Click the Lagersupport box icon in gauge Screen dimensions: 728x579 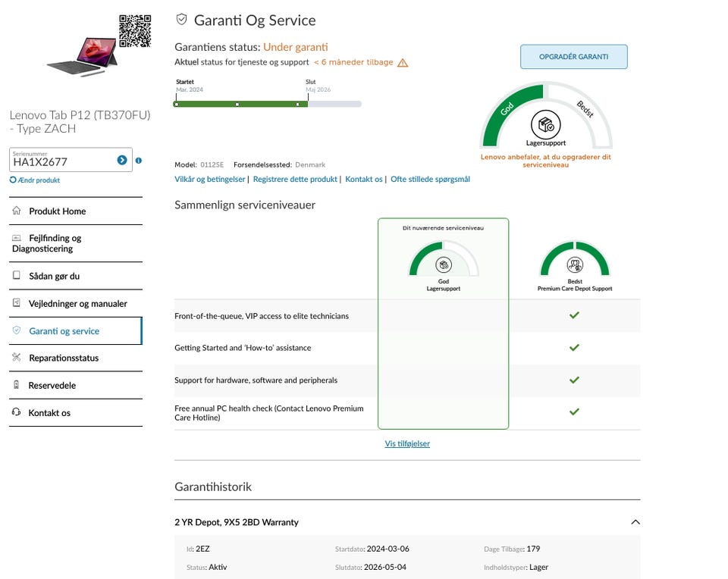546,124
